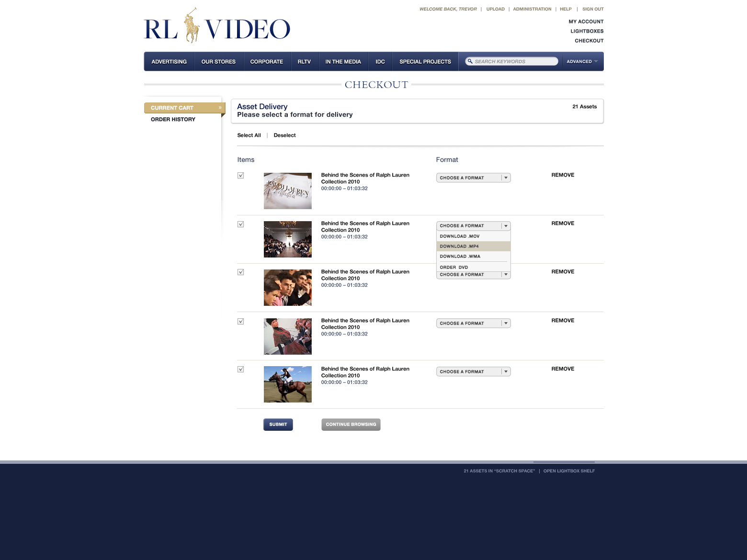This screenshot has width=747, height=560.
Task: Click the Submit button
Action: pyautogui.click(x=278, y=425)
